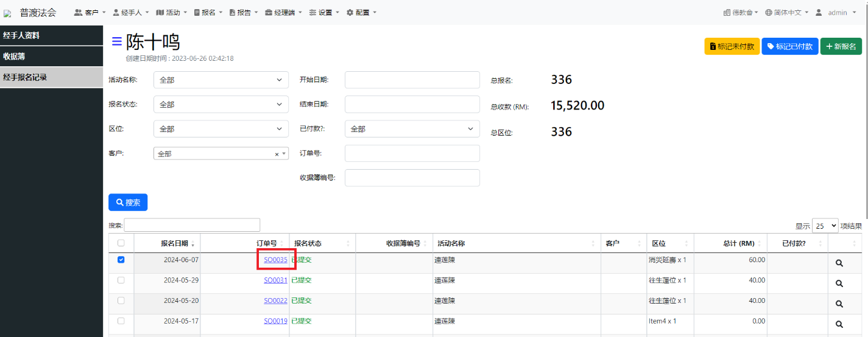Open order link SO0031
This screenshot has width=868, height=337.
click(275, 280)
